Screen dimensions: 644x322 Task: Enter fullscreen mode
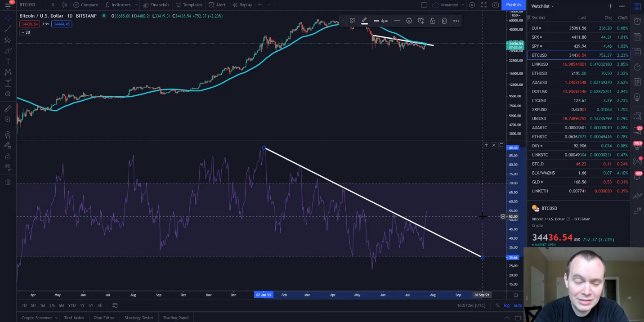484,5
